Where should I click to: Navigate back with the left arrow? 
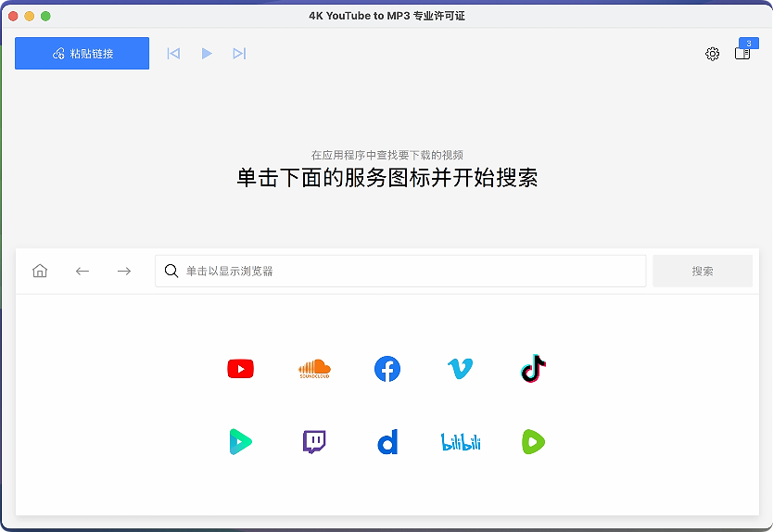click(82, 271)
